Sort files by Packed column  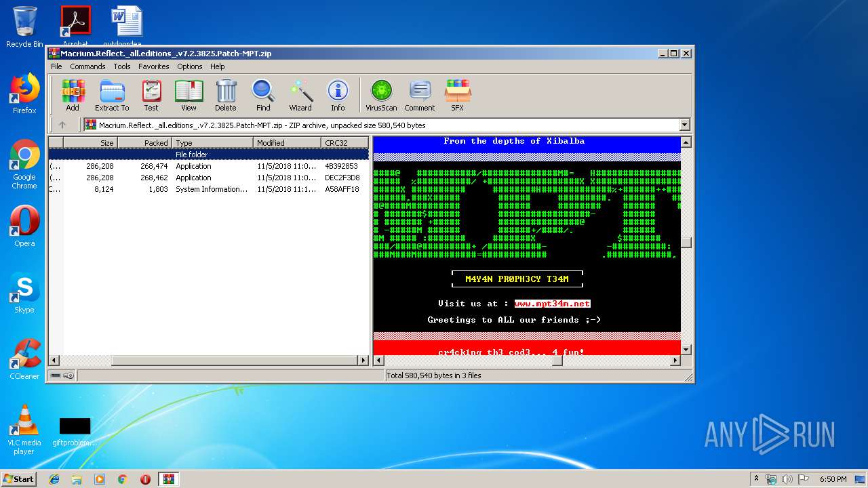click(144, 143)
